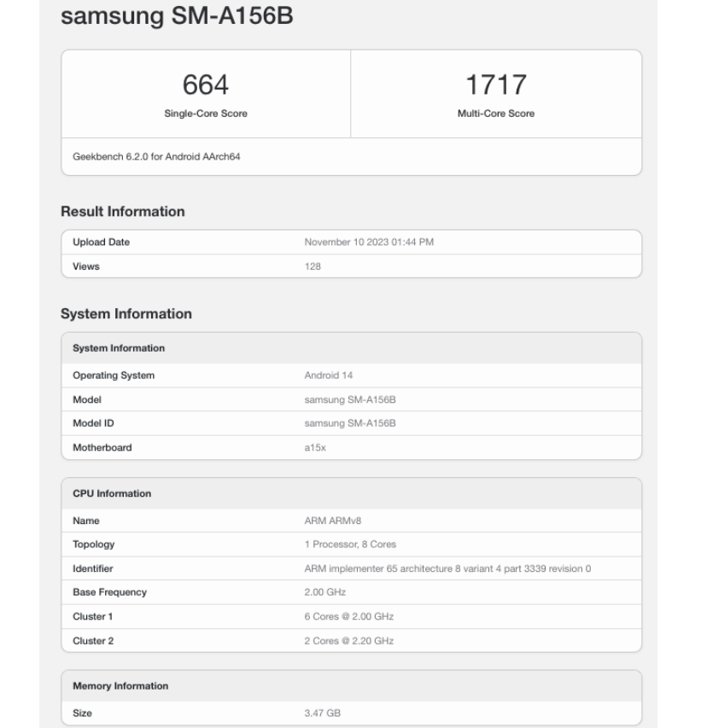Select the Single-Core Score label
The height and width of the screenshot is (728, 707).
(x=205, y=114)
